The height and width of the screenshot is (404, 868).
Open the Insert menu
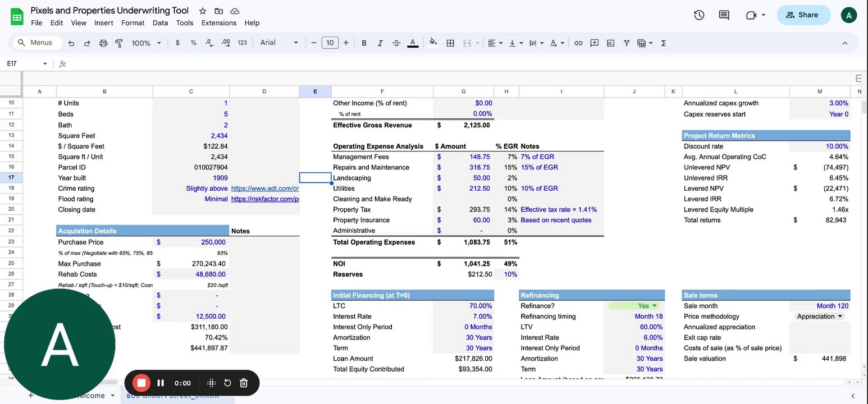pos(104,23)
